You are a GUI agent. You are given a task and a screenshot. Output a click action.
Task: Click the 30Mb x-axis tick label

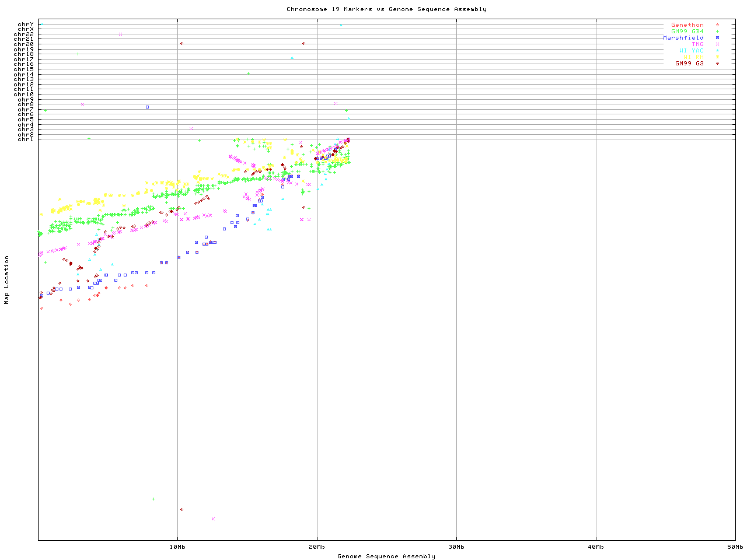(456, 547)
